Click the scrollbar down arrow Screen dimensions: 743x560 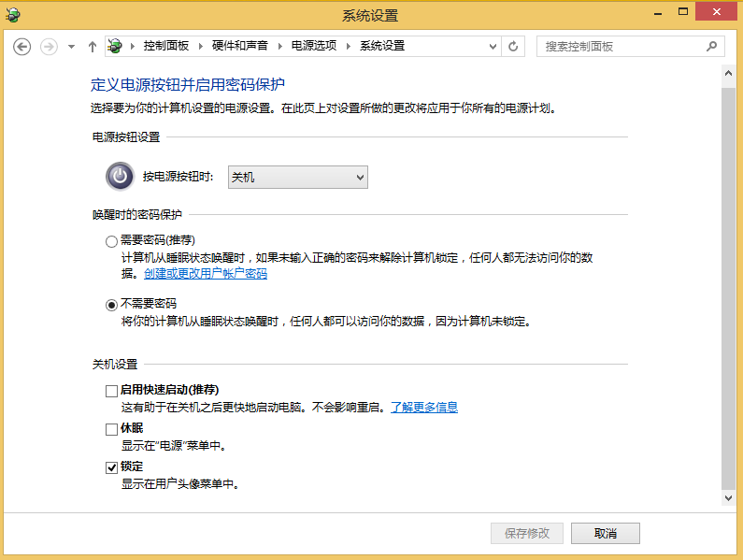tap(728, 498)
